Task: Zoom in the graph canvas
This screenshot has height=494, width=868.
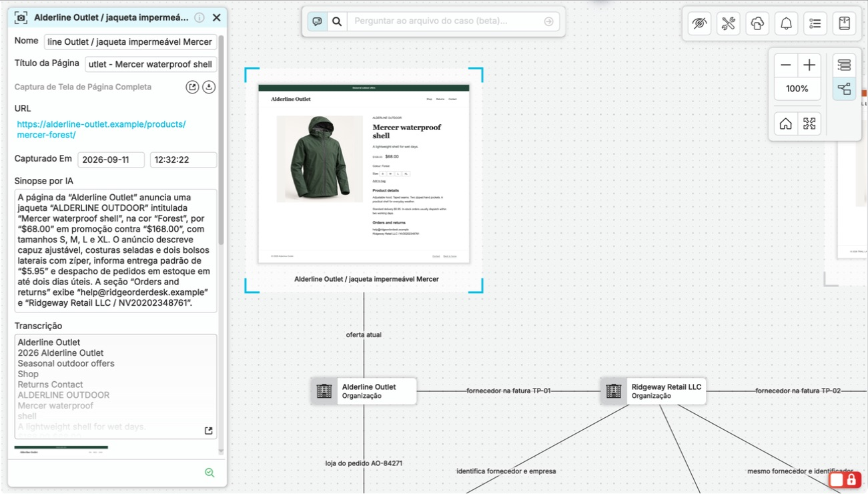Action: pos(809,65)
